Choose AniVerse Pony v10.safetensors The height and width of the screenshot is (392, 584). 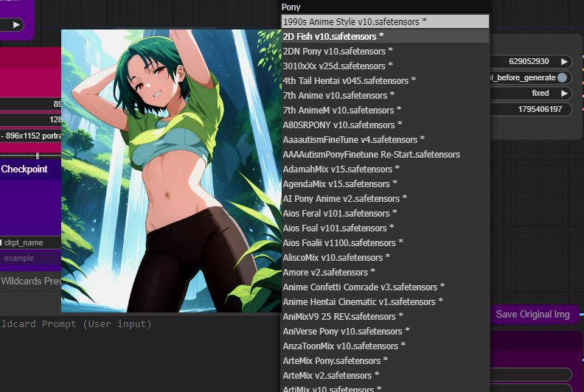(385, 332)
